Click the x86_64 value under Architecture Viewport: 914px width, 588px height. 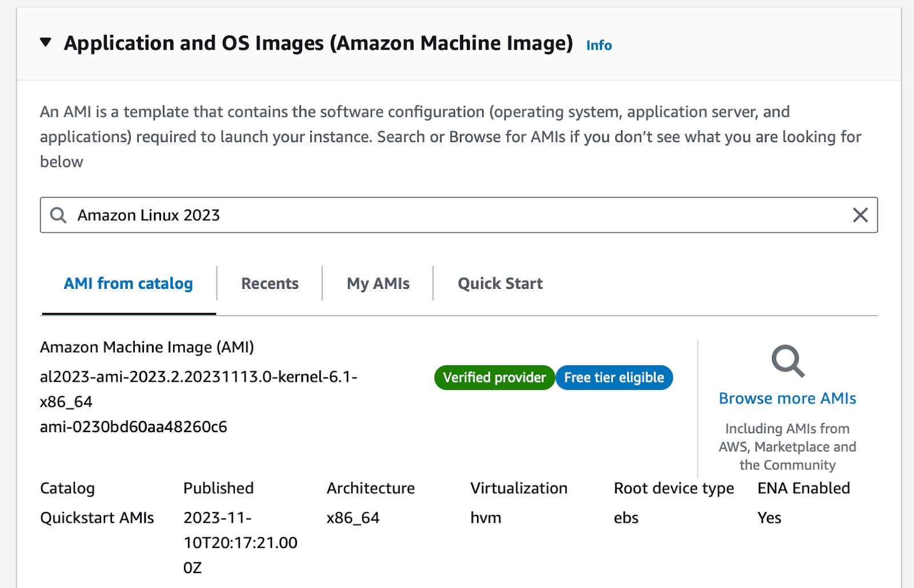(x=353, y=518)
